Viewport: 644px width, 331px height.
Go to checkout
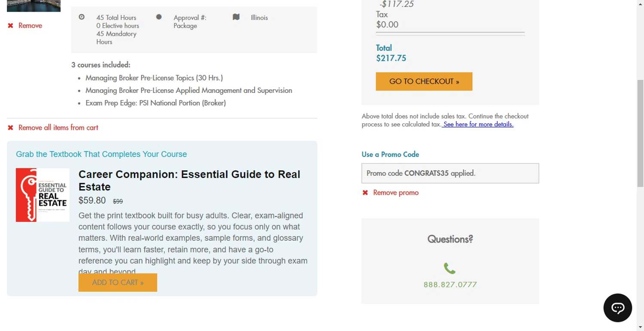(424, 81)
